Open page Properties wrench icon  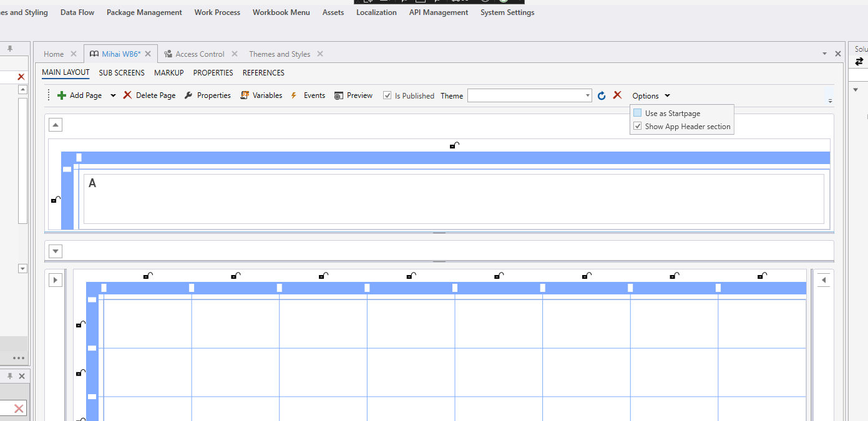188,95
